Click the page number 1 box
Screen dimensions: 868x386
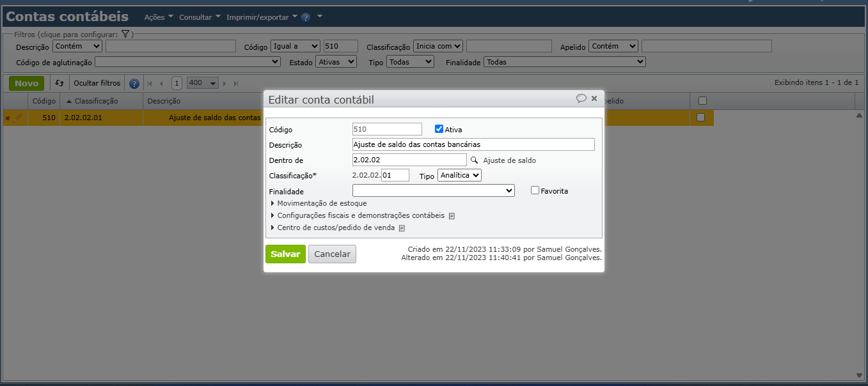tap(177, 83)
